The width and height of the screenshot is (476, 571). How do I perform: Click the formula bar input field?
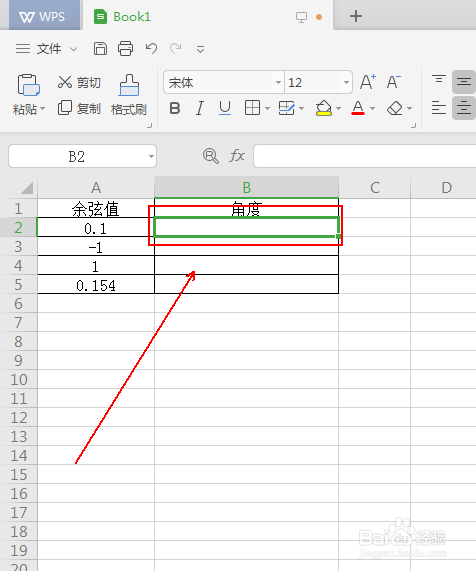(x=365, y=156)
